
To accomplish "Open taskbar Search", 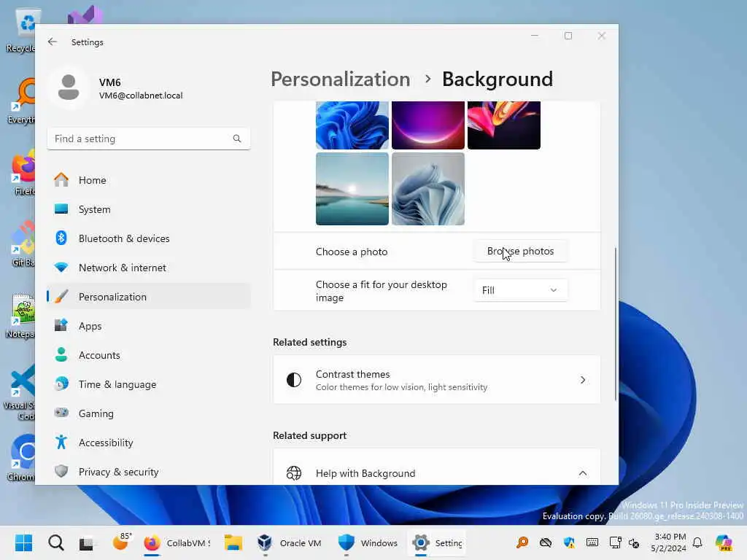I will (55, 542).
